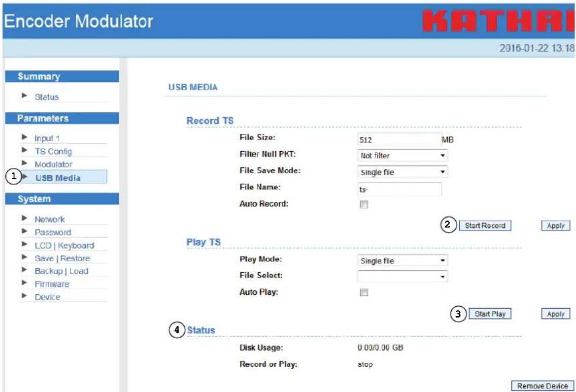
Task: Click Apply in the Play TS section
Action: pos(556,314)
